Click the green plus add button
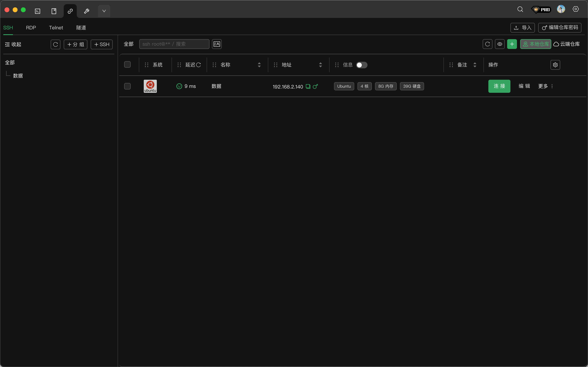This screenshot has width=588, height=367. [512, 44]
